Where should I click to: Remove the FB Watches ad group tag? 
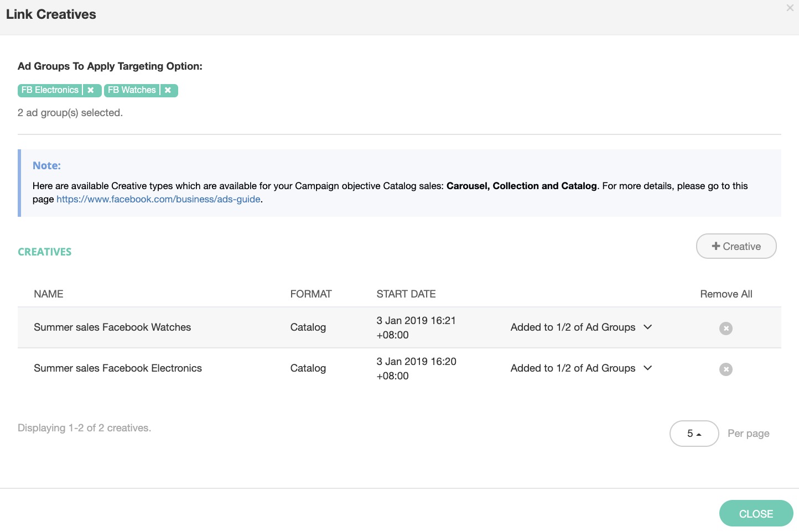coord(168,90)
